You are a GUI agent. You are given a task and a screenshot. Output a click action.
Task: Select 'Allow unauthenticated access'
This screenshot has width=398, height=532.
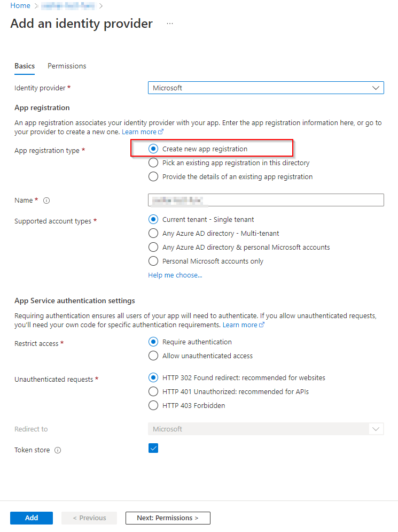coord(153,356)
